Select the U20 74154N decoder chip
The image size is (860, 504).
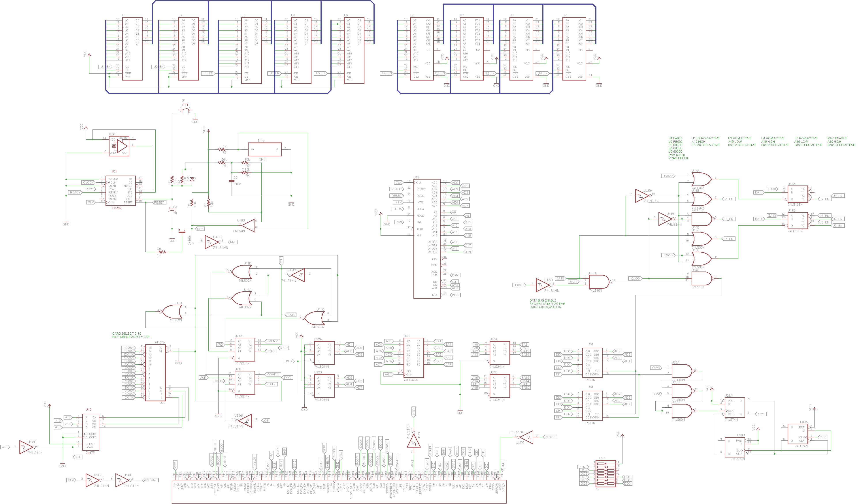pyautogui.click(x=155, y=373)
